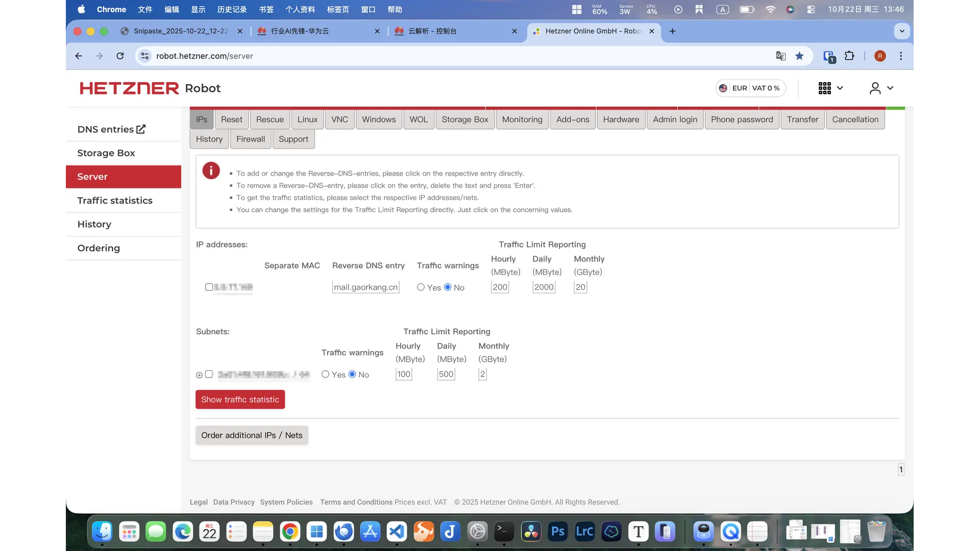Switch to the Firewall tab
The height and width of the screenshot is (551, 980).
[250, 139]
